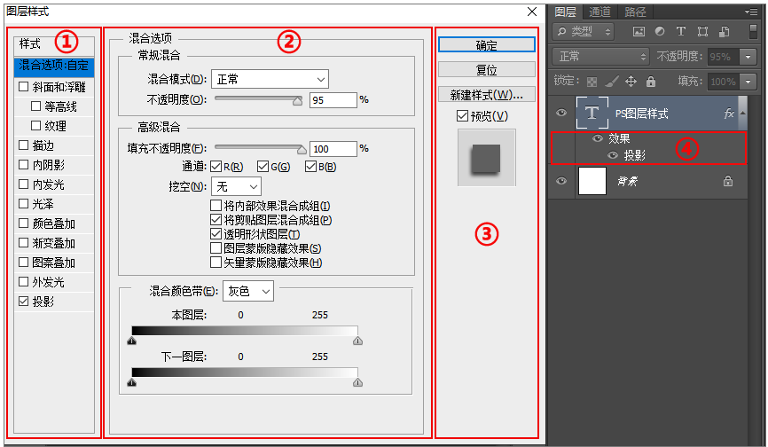The image size is (768, 447).
Task: Hide the 背景 layer
Action: (561, 181)
